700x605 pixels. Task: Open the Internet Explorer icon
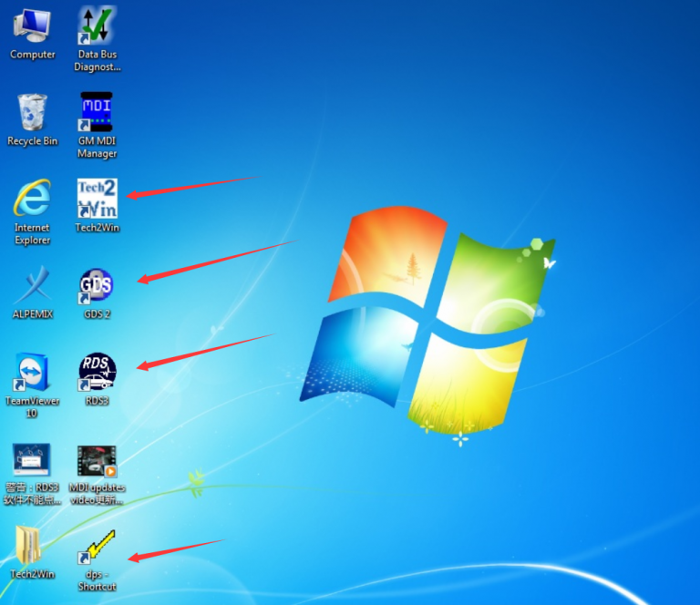(x=32, y=198)
